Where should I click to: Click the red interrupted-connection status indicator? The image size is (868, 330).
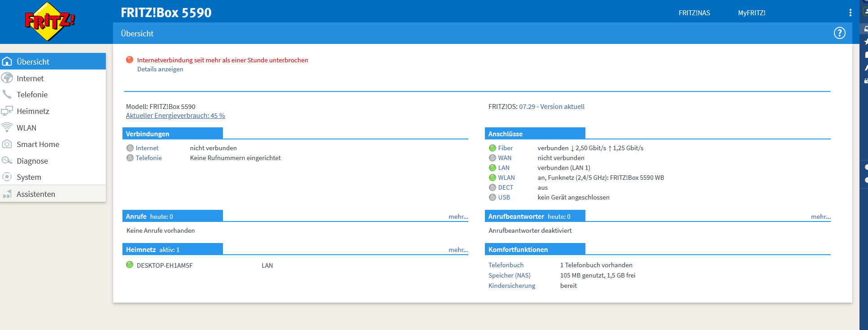pyautogui.click(x=130, y=60)
